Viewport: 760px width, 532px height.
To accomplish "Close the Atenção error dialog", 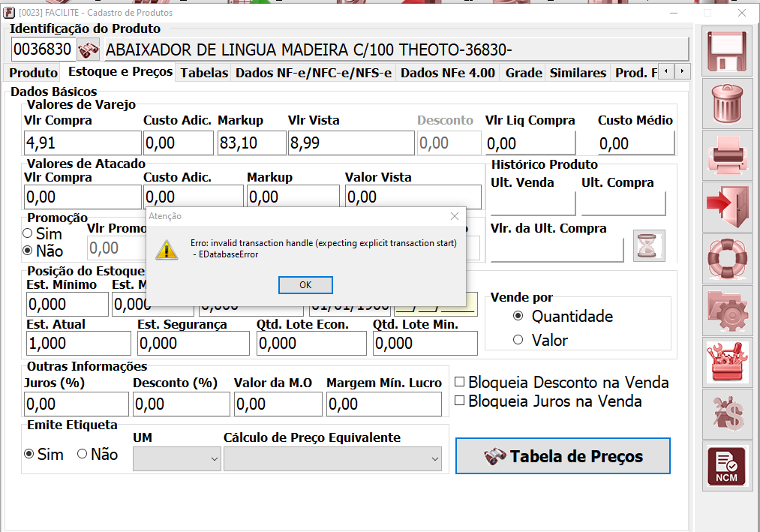I will [454, 216].
